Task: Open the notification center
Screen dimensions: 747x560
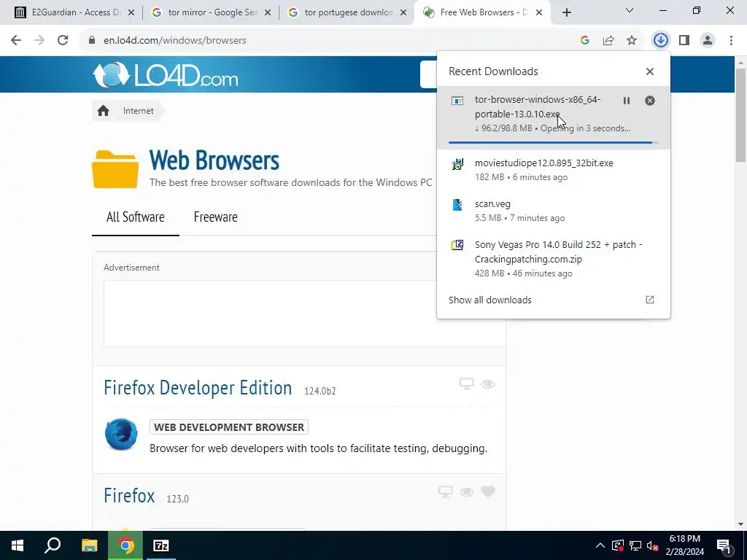Action: (x=724, y=545)
